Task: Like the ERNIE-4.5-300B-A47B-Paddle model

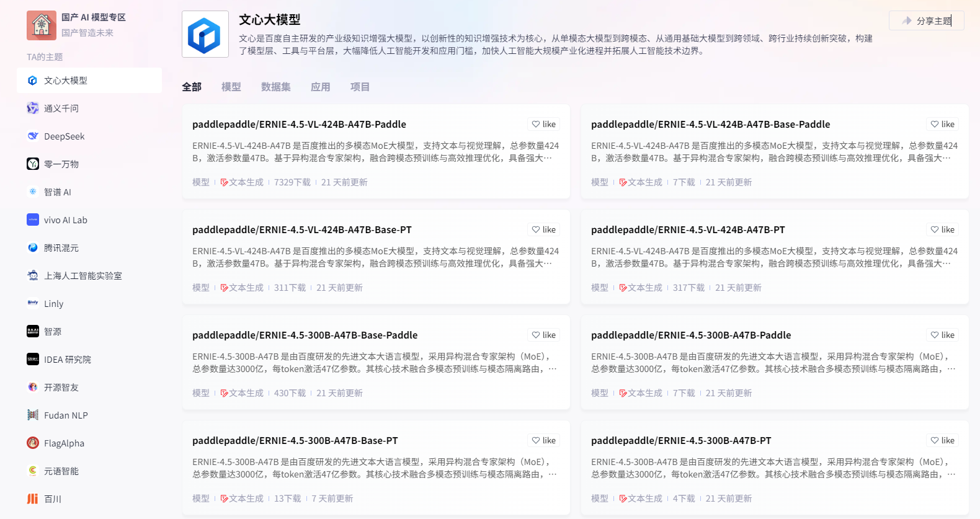Action: (x=943, y=335)
